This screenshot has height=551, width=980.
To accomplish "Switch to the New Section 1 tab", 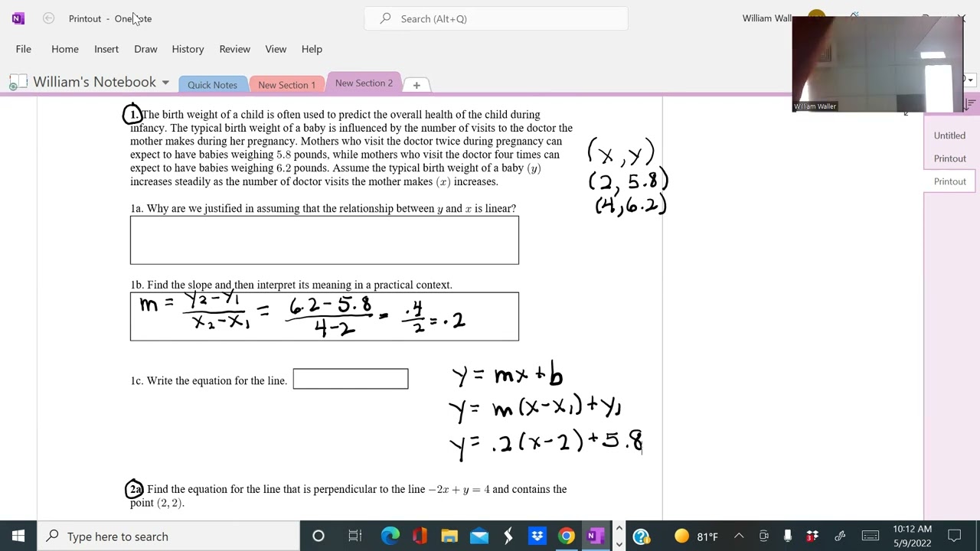I will (286, 85).
